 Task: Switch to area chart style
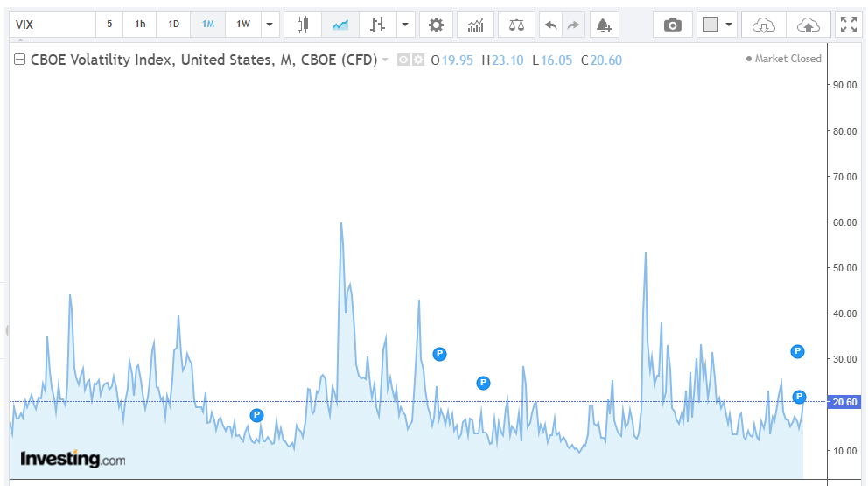pos(339,25)
